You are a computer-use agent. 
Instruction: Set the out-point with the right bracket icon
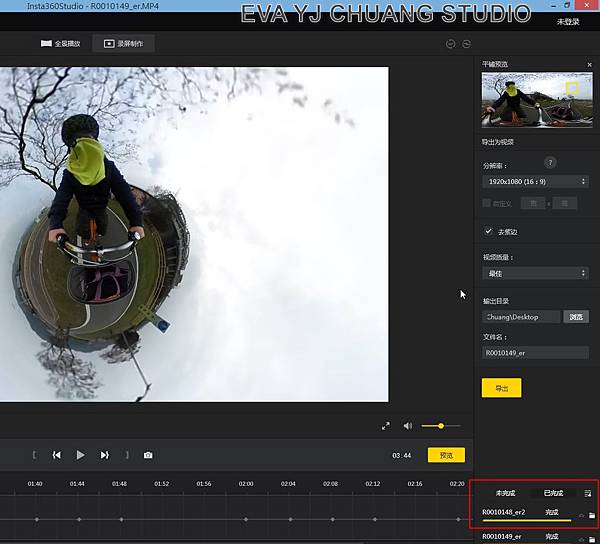pyautogui.click(x=127, y=455)
